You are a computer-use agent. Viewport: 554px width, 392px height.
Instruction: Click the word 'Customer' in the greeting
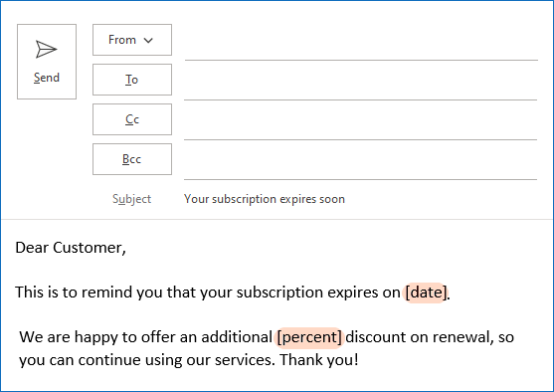point(88,248)
